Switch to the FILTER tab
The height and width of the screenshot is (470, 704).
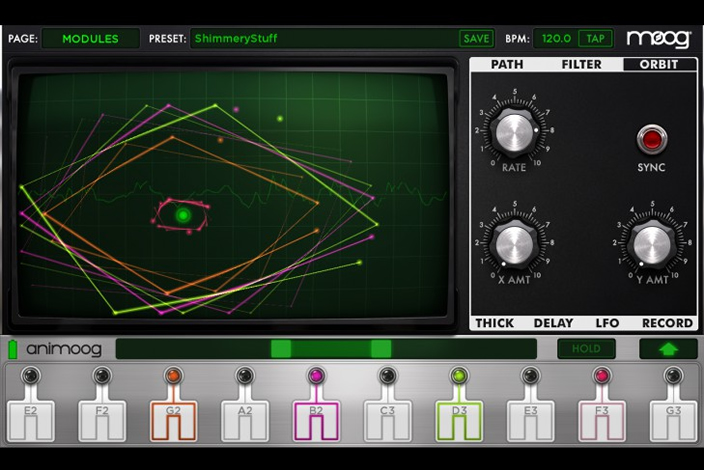(581, 65)
